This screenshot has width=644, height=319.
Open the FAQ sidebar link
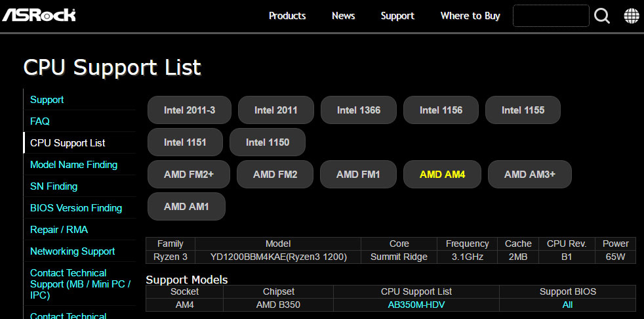click(40, 121)
